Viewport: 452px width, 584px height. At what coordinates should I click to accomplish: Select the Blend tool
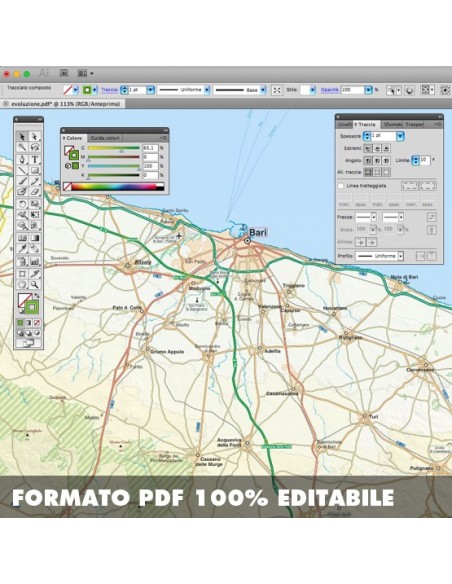[x=35, y=248]
